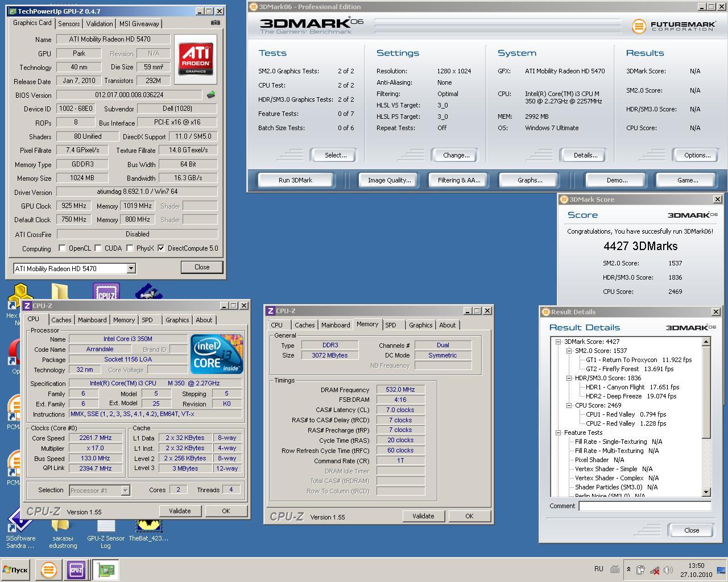
Task: Switch to the Sensors tab in GPU-Z
Action: point(69,23)
